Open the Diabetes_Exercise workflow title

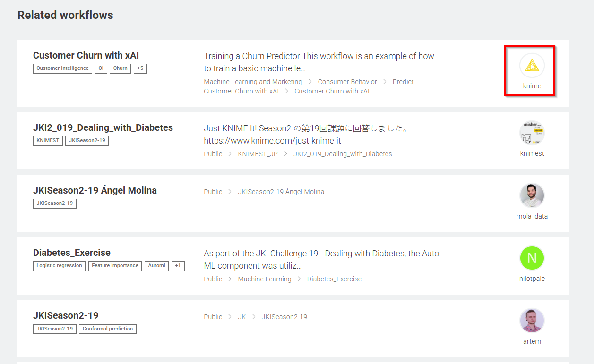pos(72,253)
